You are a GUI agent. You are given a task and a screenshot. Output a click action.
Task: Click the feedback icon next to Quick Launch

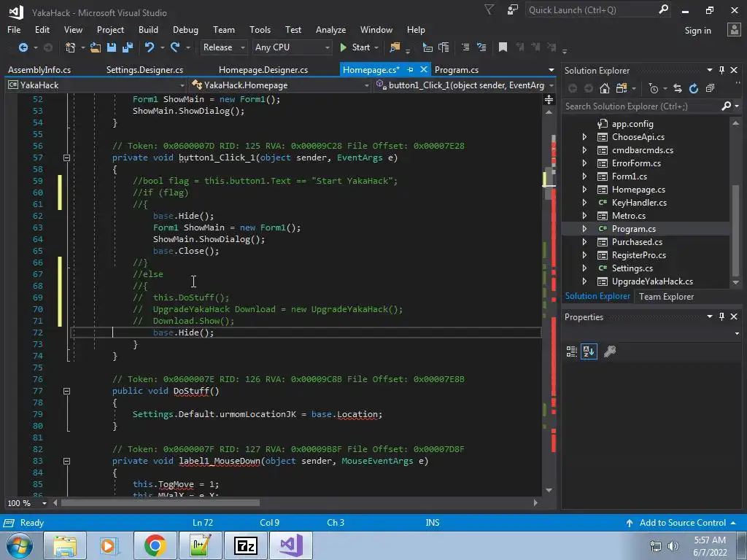[513, 10]
